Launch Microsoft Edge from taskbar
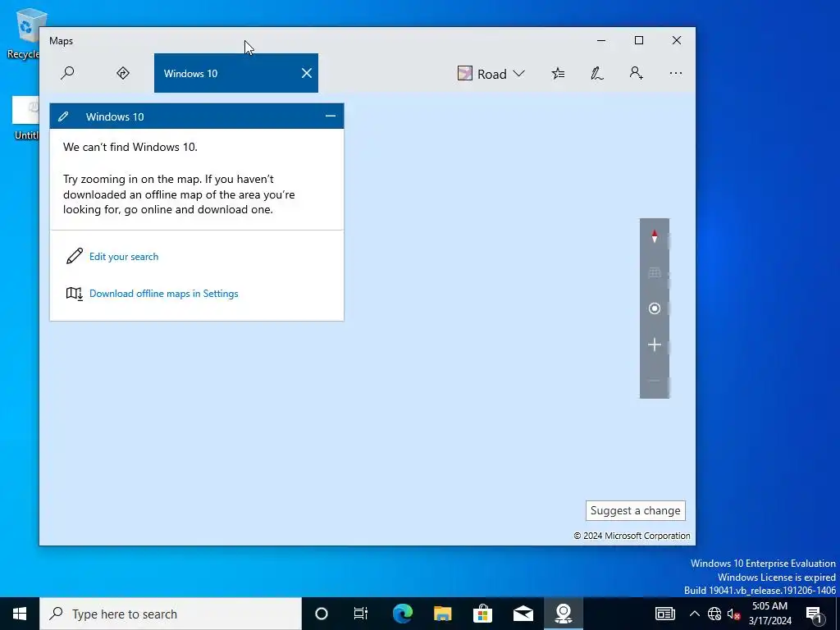Screen dimensions: 840x630 [402, 614]
